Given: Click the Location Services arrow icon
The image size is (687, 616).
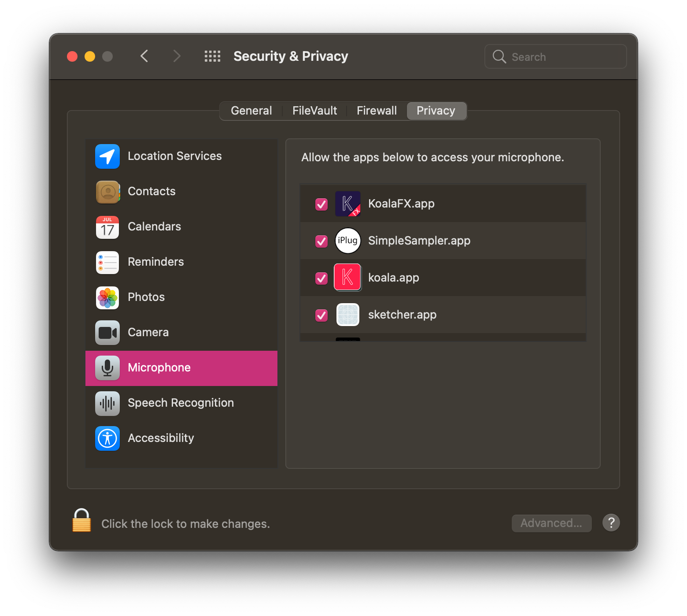Looking at the screenshot, I should (107, 156).
